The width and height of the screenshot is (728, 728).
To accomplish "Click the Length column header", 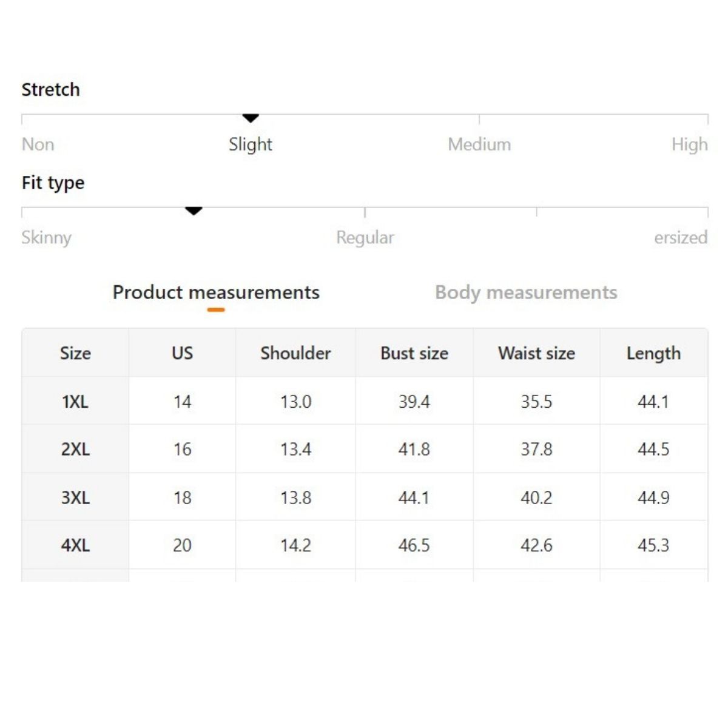I will tap(653, 353).
